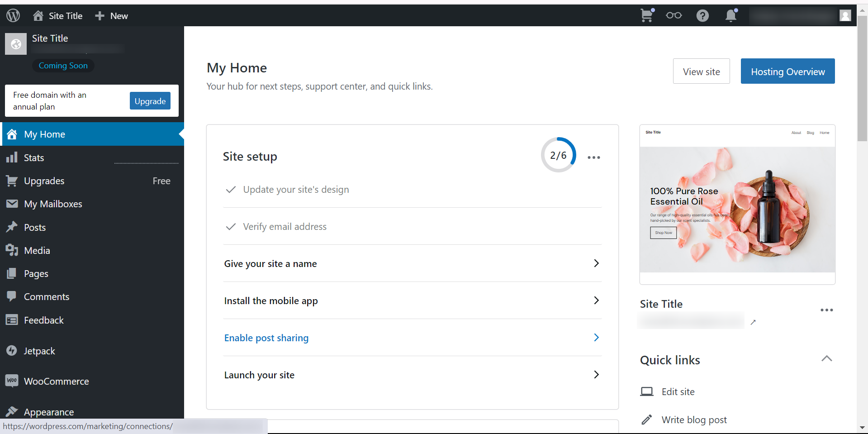
Task: Click the 2/6 setup progress ring
Action: (x=558, y=155)
